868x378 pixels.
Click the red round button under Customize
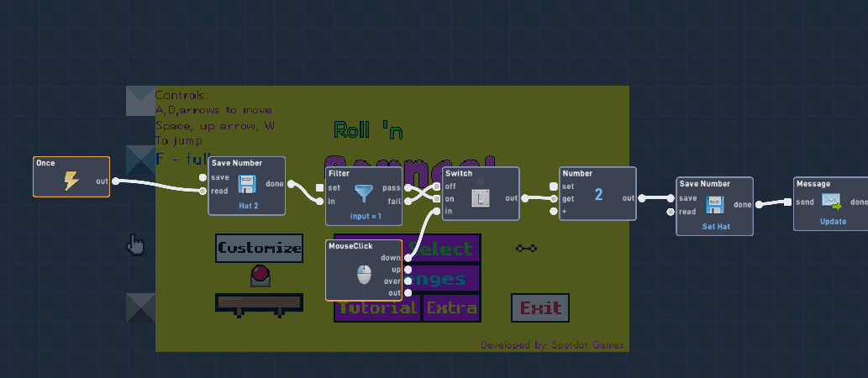tap(260, 275)
